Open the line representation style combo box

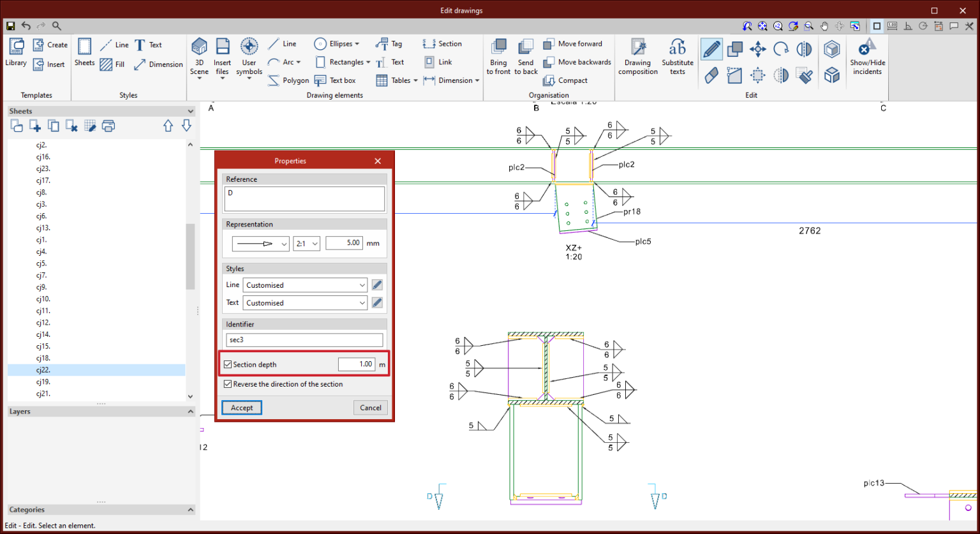(x=260, y=243)
